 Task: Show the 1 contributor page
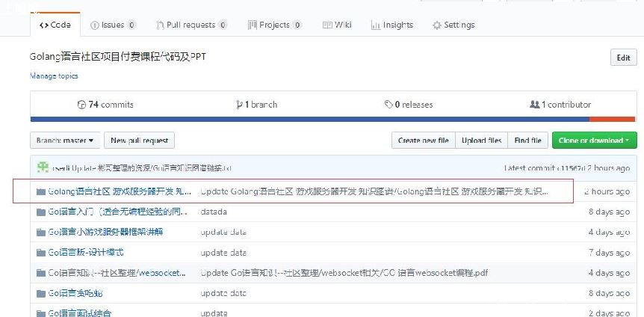point(560,105)
